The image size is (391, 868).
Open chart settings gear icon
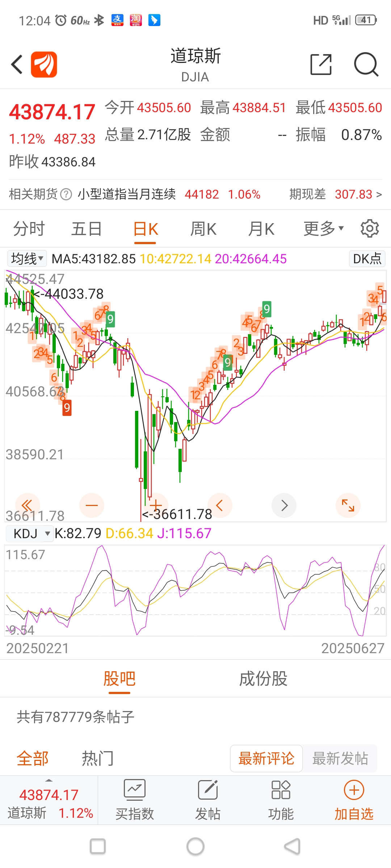click(370, 229)
